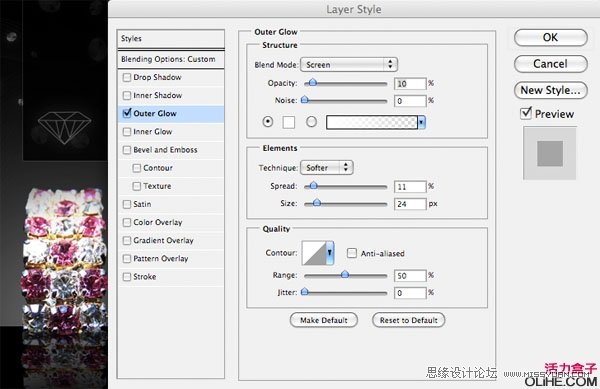Viewport: 600px width, 389px height.
Task: Enable the Stroke checkbox
Action: click(127, 277)
